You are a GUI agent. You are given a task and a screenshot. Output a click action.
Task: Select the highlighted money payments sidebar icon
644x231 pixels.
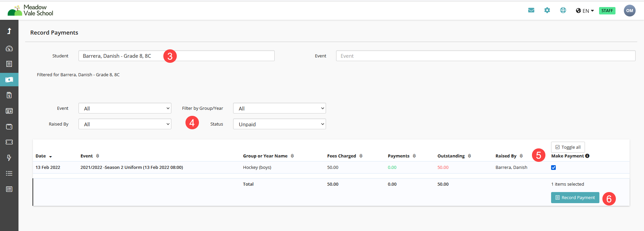click(x=9, y=80)
